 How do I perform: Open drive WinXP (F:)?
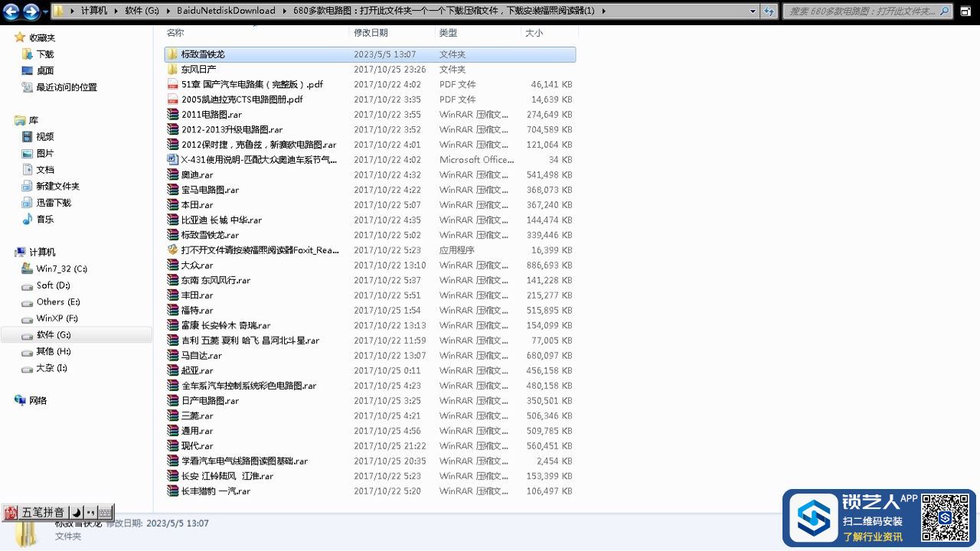click(57, 318)
